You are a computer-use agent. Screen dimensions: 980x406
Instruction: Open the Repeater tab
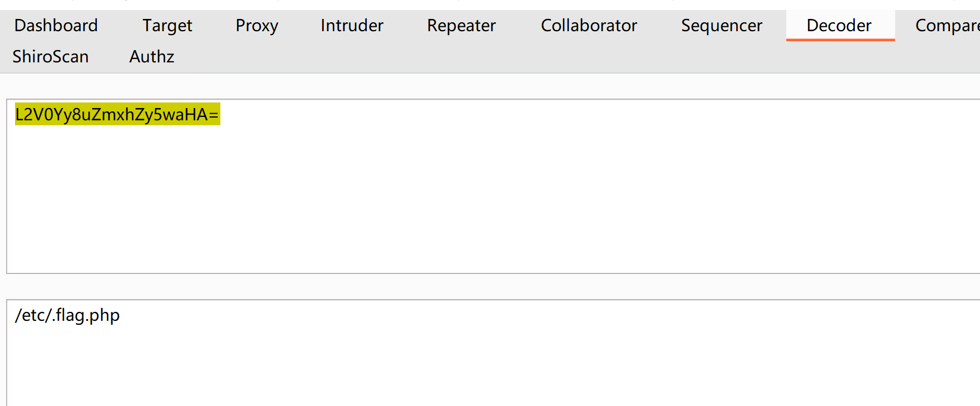coord(461,26)
